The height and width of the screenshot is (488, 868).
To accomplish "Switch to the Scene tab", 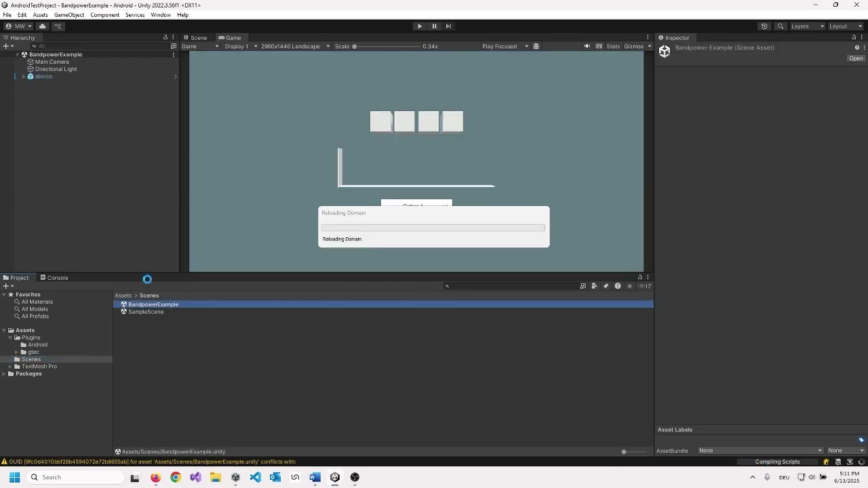I will pyautogui.click(x=195, y=38).
